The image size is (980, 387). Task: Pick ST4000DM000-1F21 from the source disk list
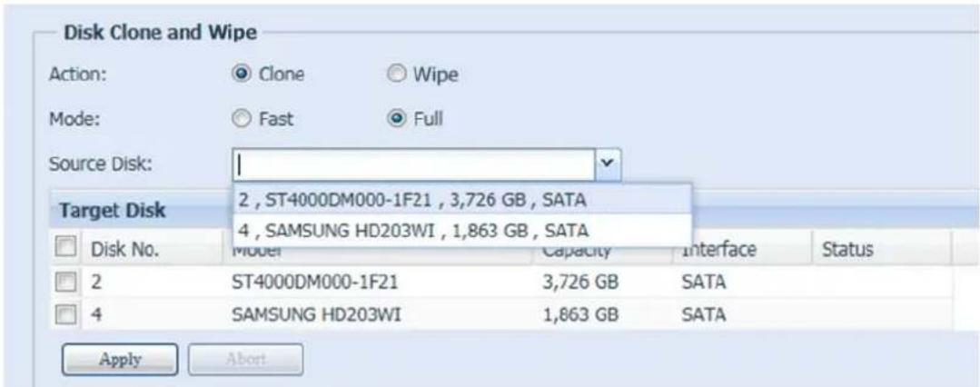pos(462,200)
